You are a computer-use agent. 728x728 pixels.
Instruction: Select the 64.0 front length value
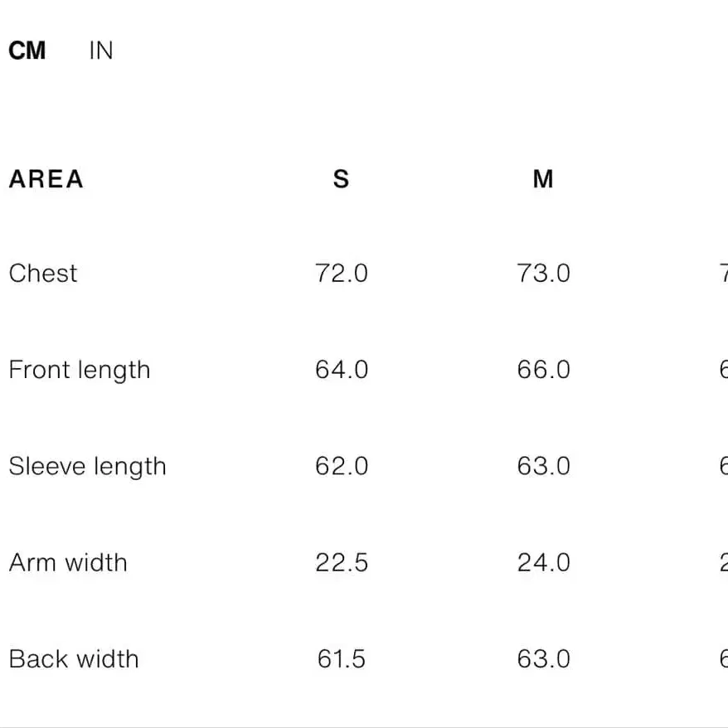(341, 370)
